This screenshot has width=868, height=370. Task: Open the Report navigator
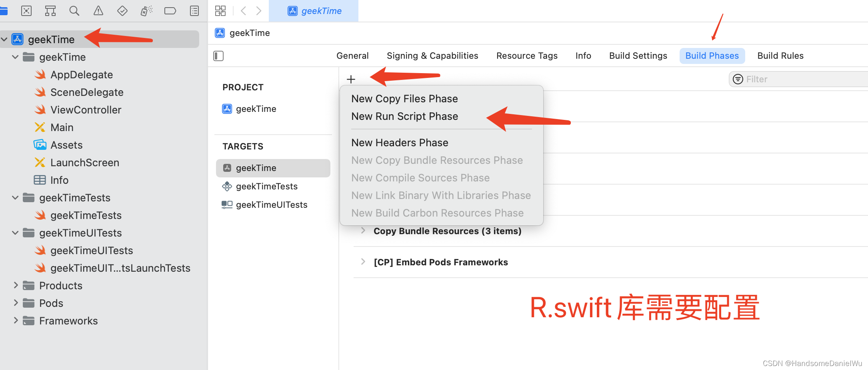pos(194,11)
